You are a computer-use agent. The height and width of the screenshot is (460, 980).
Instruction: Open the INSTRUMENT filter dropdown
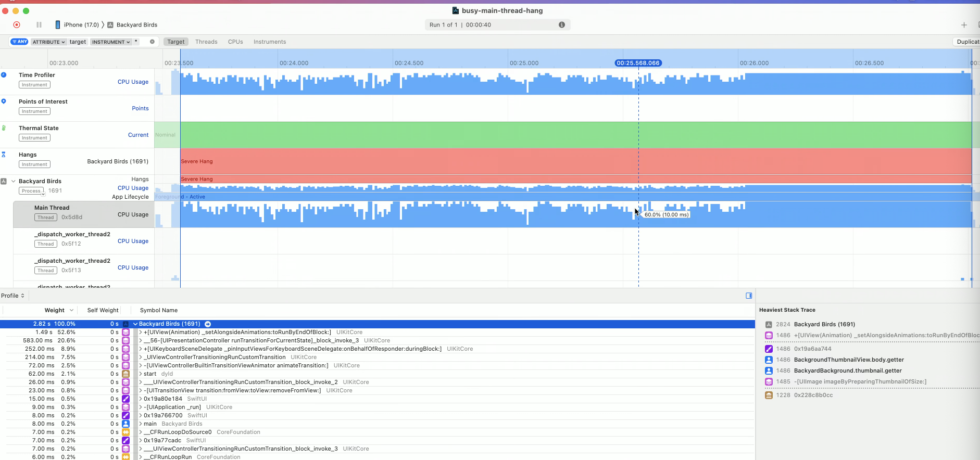[x=111, y=42]
